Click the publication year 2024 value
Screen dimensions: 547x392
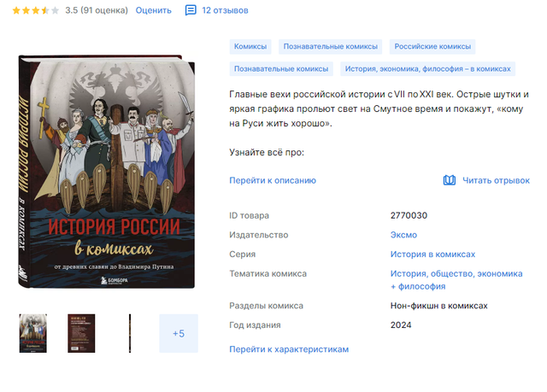401,325
